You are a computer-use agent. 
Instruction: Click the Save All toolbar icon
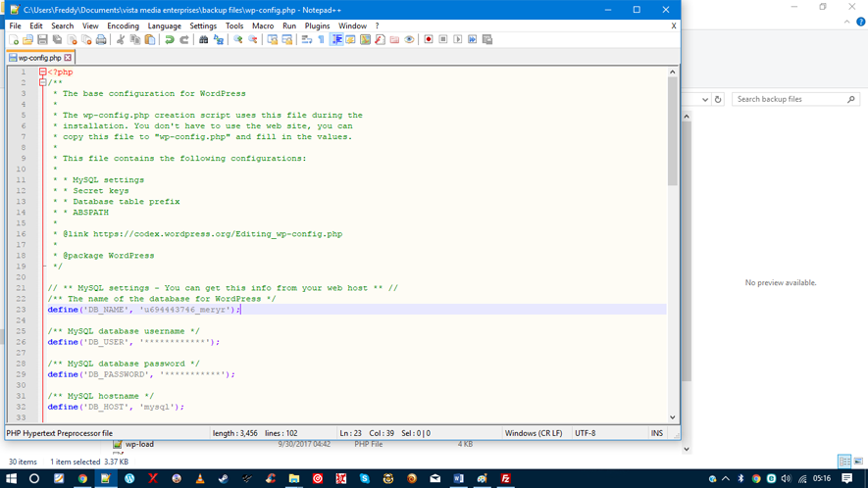pos(57,39)
